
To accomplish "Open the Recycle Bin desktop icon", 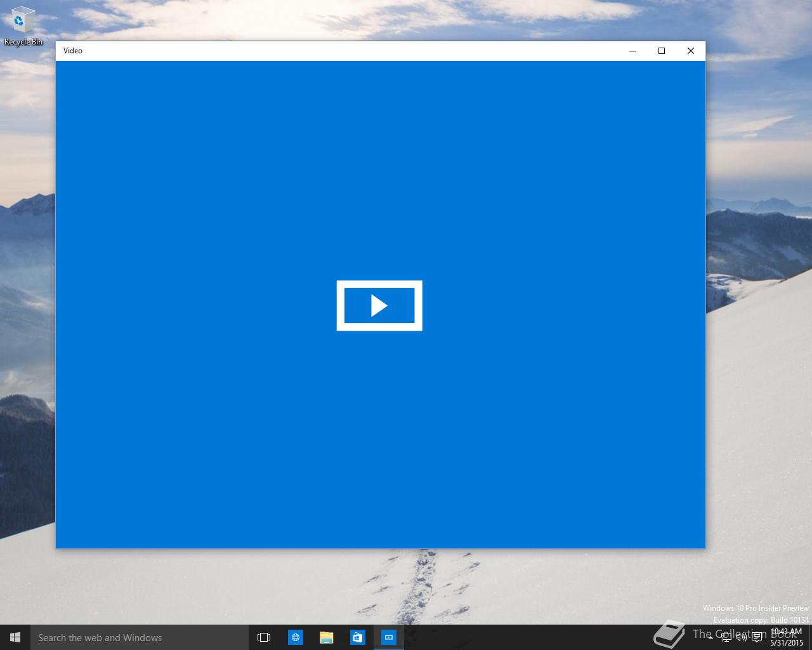I will point(23,26).
